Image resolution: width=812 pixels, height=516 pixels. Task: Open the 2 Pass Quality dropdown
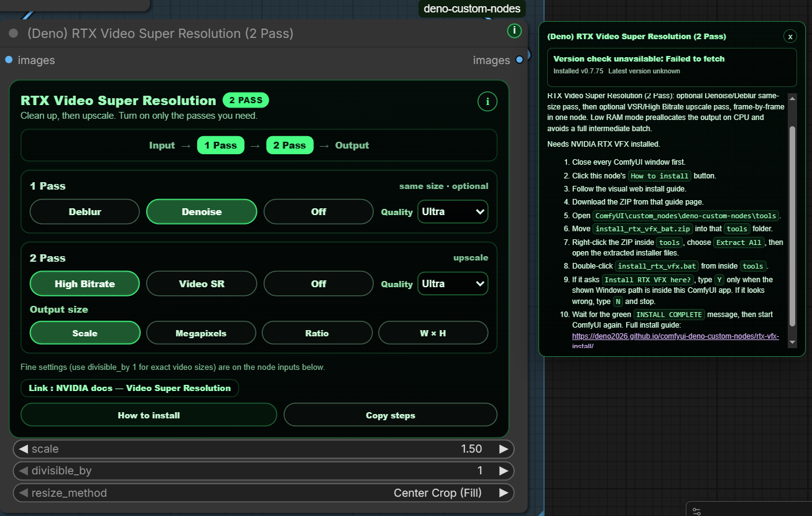[453, 283]
